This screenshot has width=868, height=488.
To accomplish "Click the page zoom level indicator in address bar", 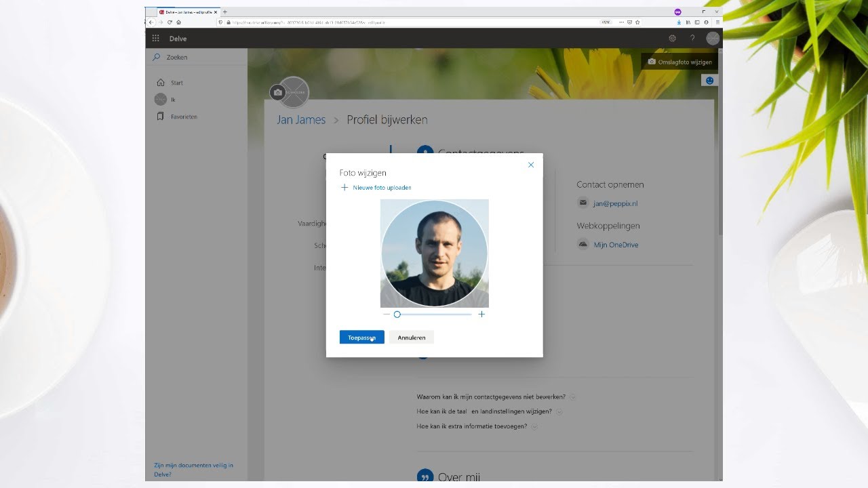I will 606,22.
